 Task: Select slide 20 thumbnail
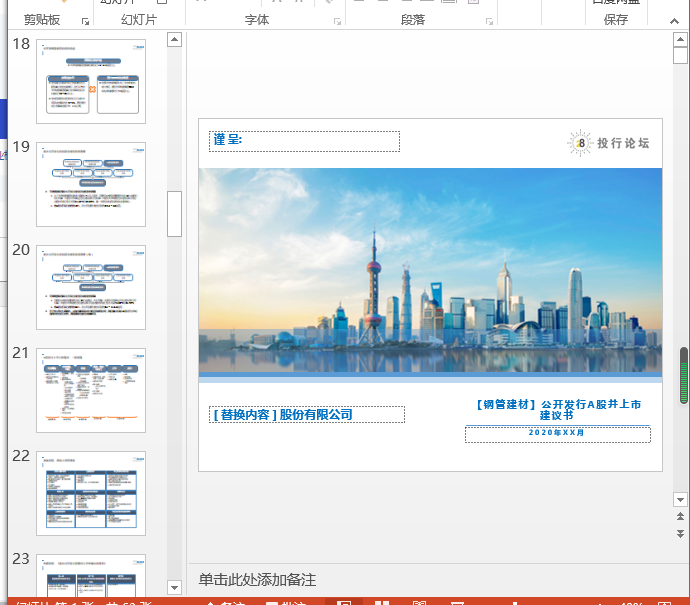point(91,287)
